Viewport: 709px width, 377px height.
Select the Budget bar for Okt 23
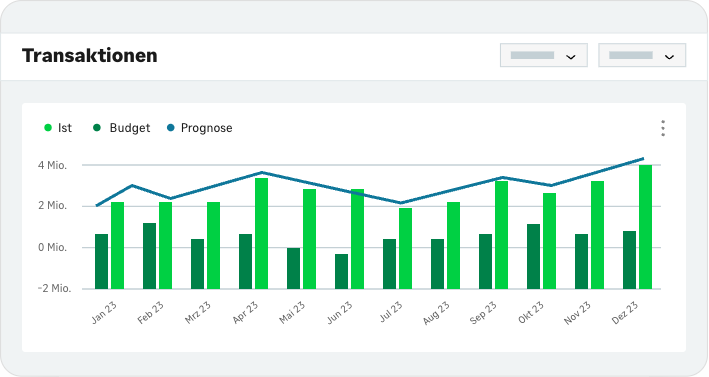point(533,256)
